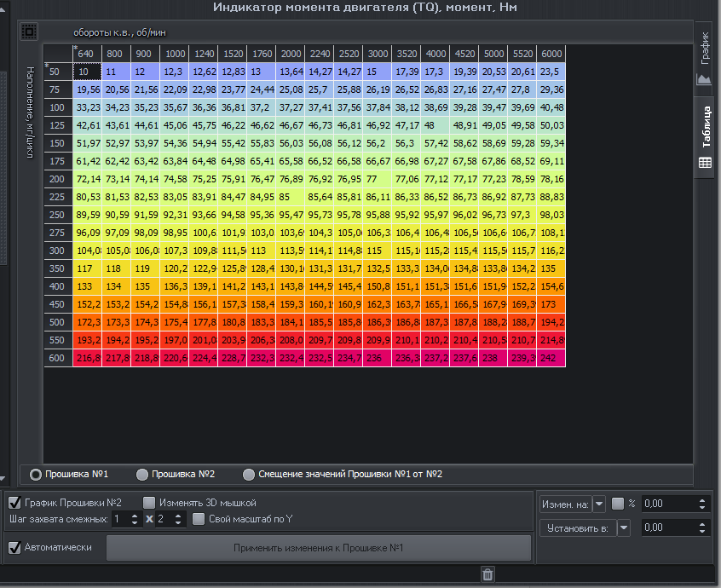This screenshot has height=588, width=721.
Task: Enable Изменять 3D мышкой checkbox
Action: [149, 502]
